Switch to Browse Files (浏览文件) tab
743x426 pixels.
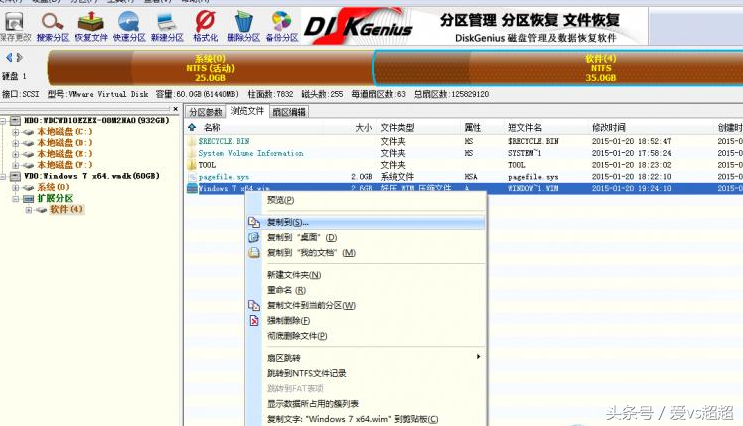click(x=247, y=111)
